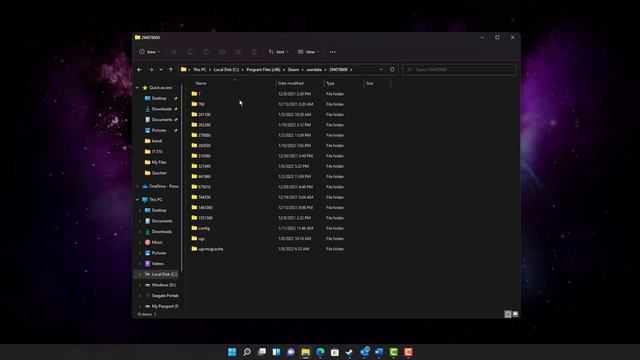Click the Paste icon in the toolbar
This screenshot has height=360, width=640.
206,52
